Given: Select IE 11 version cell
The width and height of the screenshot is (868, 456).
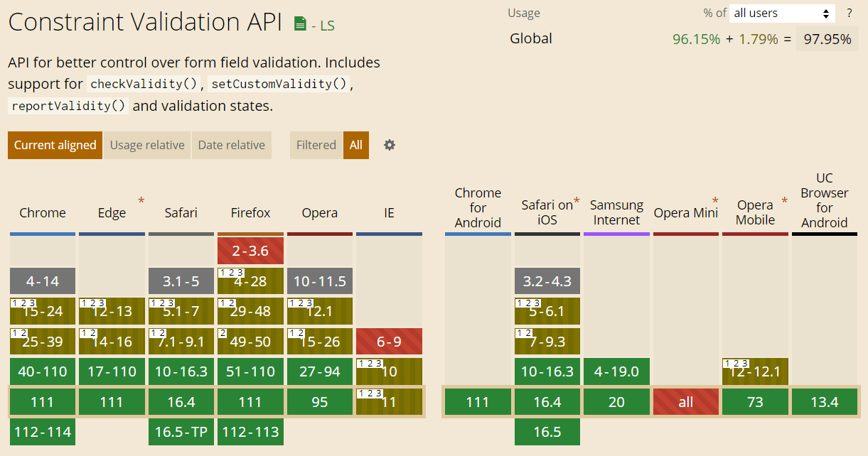Looking at the screenshot, I should [389, 402].
